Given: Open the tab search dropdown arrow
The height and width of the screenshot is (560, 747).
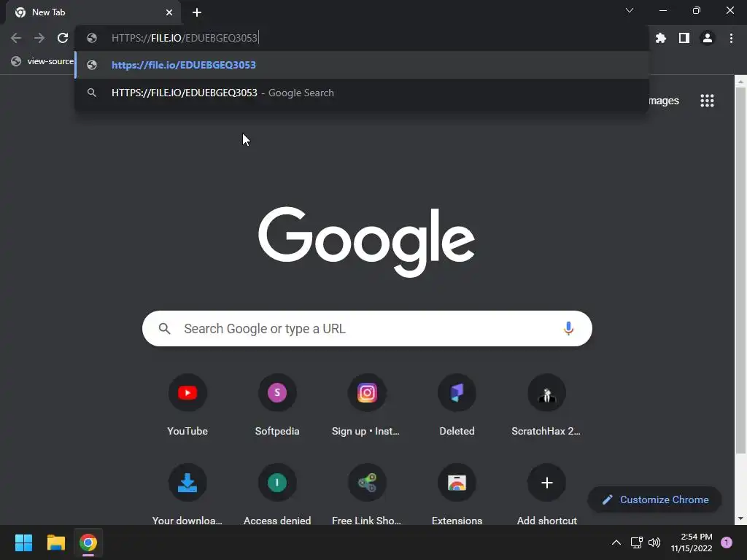Looking at the screenshot, I should click(x=630, y=10).
